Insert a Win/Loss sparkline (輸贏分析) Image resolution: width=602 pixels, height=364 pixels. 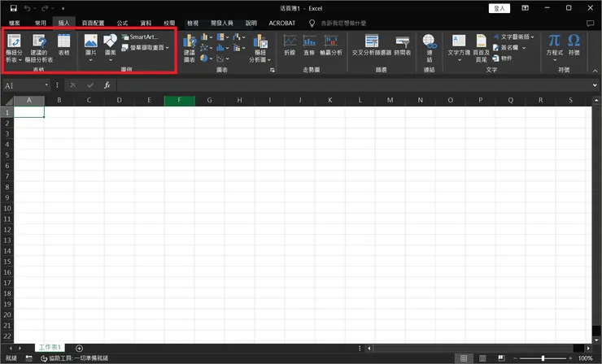(331, 45)
